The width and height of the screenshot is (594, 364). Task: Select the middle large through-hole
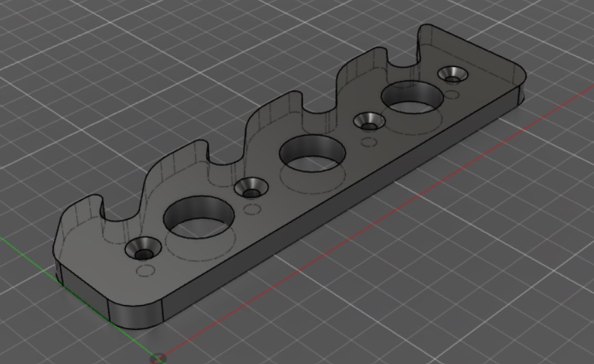coord(313,153)
